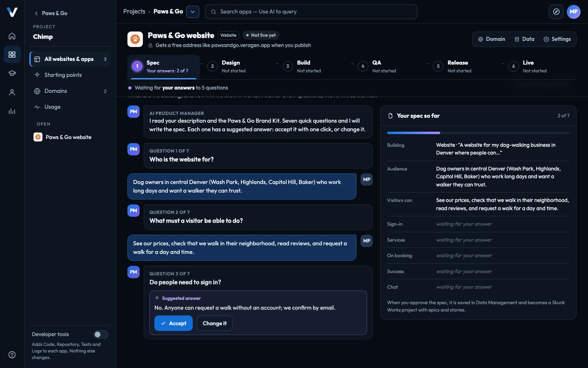Click the Veragen V logo
The height and width of the screenshot is (368, 588).
pyautogui.click(x=12, y=12)
